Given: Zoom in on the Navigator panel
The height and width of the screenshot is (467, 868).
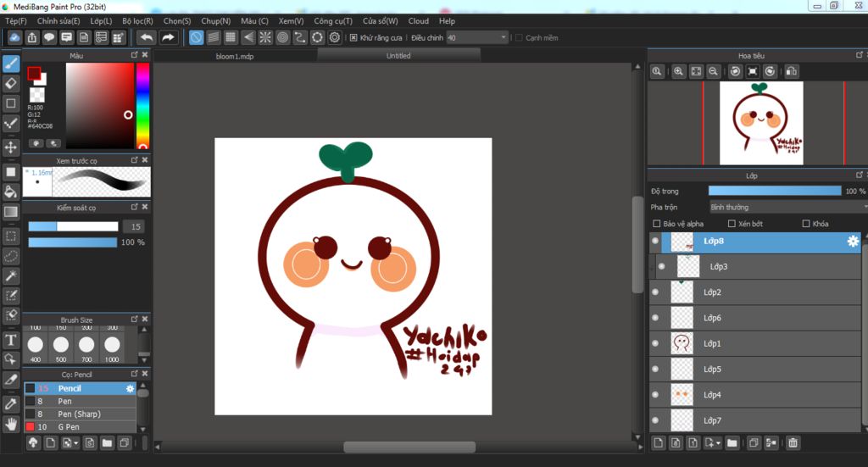Looking at the screenshot, I should click(679, 71).
